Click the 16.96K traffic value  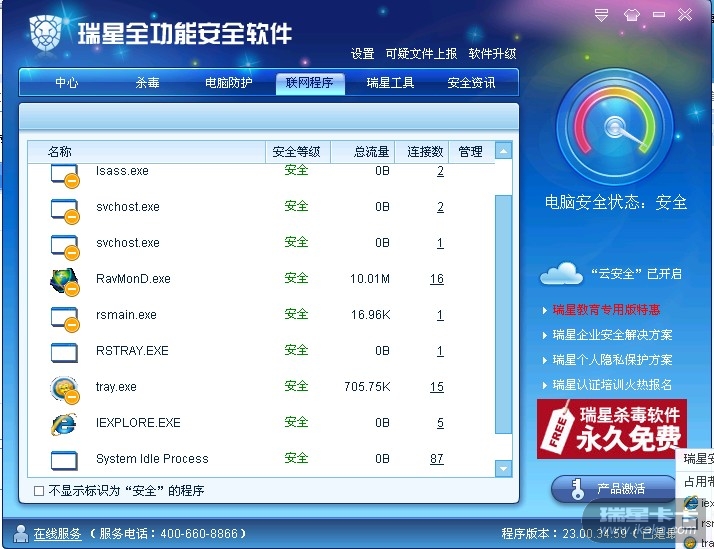[371, 315]
